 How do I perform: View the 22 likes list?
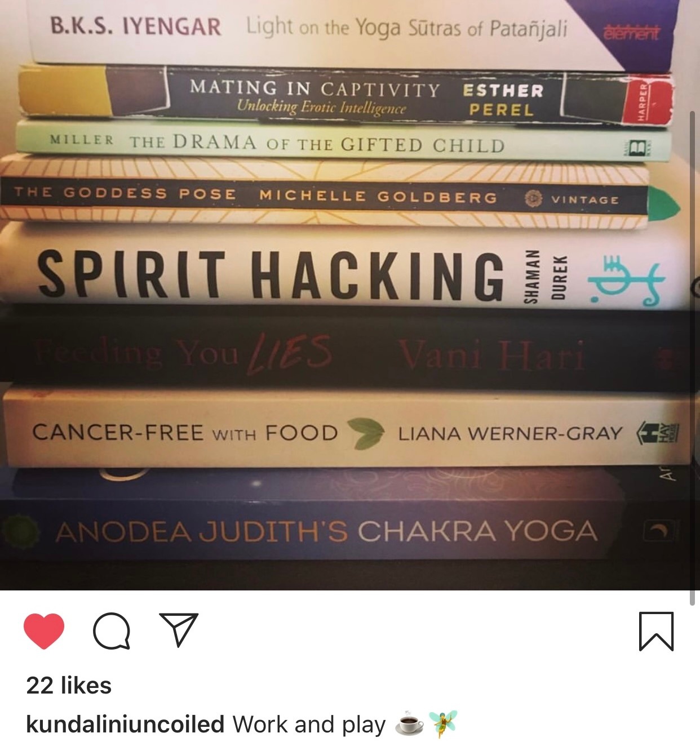(x=69, y=686)
